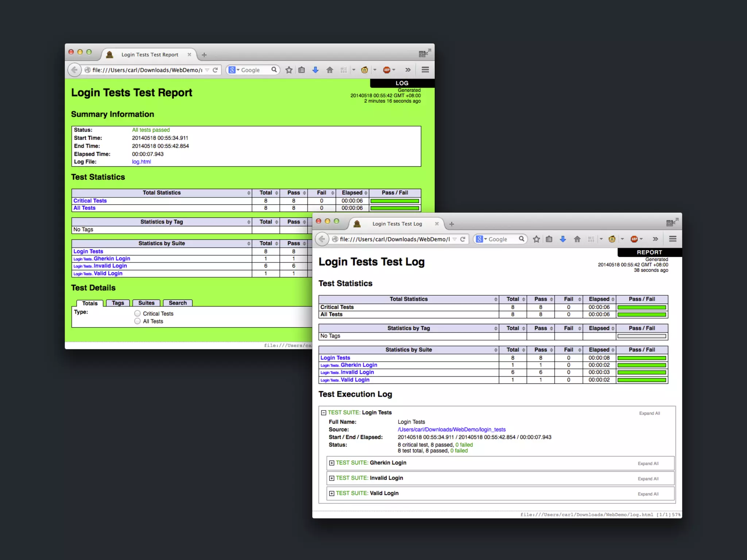The height and width of the screenshot is (560, 747).
Task: Click the Adblock Plus icon in Log window
Action: 634,239
